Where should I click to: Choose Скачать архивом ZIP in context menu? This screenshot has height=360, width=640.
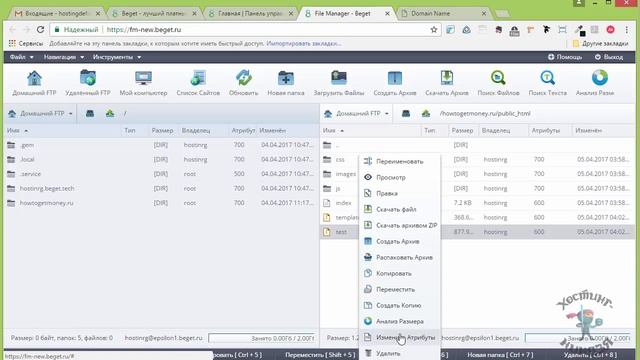(x=400, y=225)
